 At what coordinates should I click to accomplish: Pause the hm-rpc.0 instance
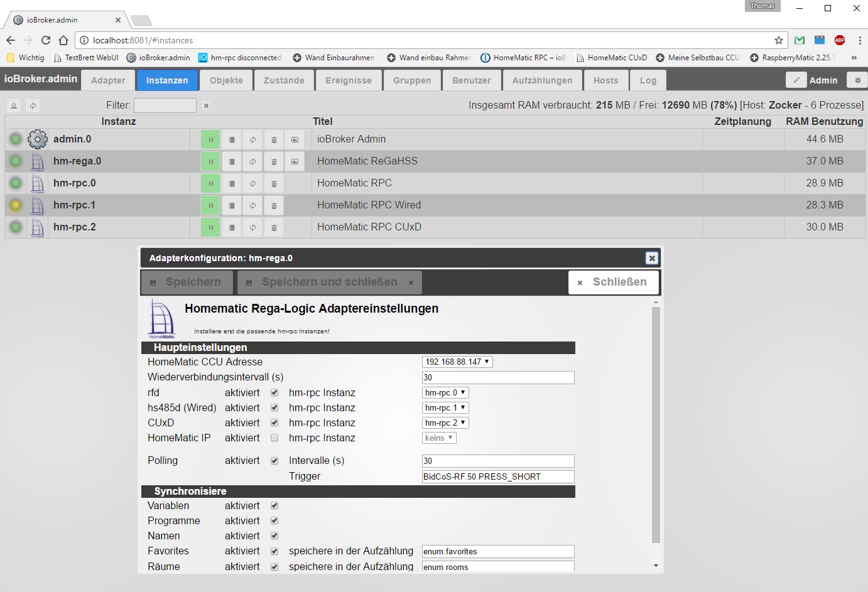pyautogui.click(x=210, y=183)
